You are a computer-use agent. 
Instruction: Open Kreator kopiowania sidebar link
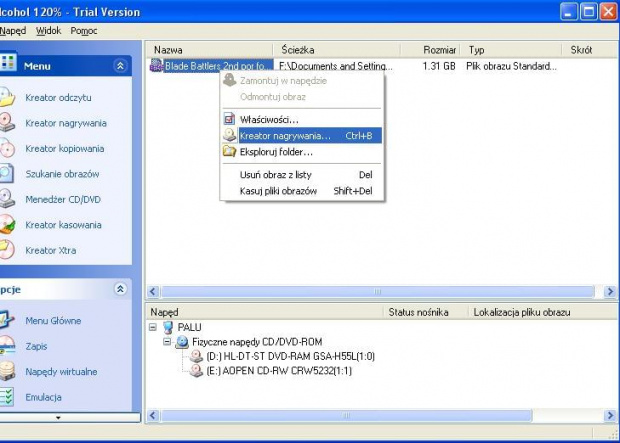[65, 149]
